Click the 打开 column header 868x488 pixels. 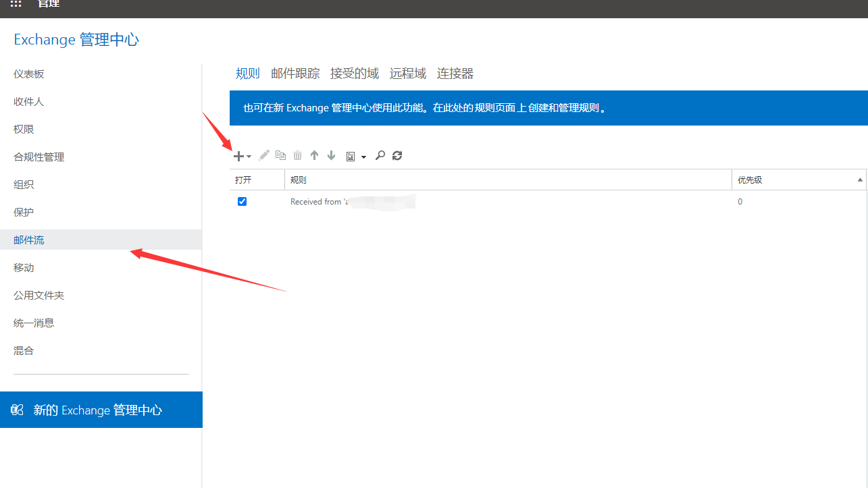tap(257, 180)
